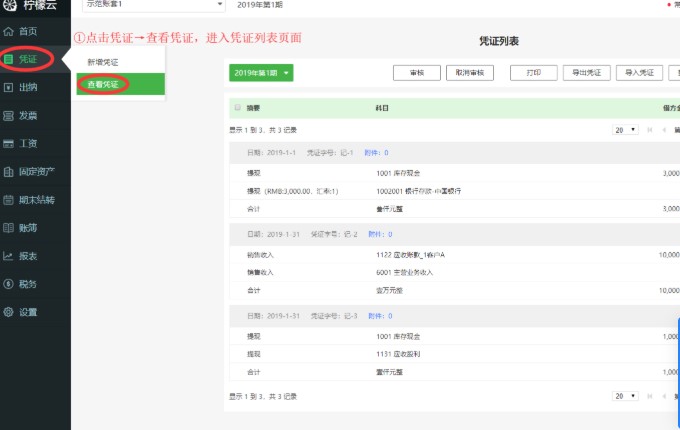Open the 账簿 ledger book icon
Viewport: 680px width, 430px height.
tap(9, 228)
